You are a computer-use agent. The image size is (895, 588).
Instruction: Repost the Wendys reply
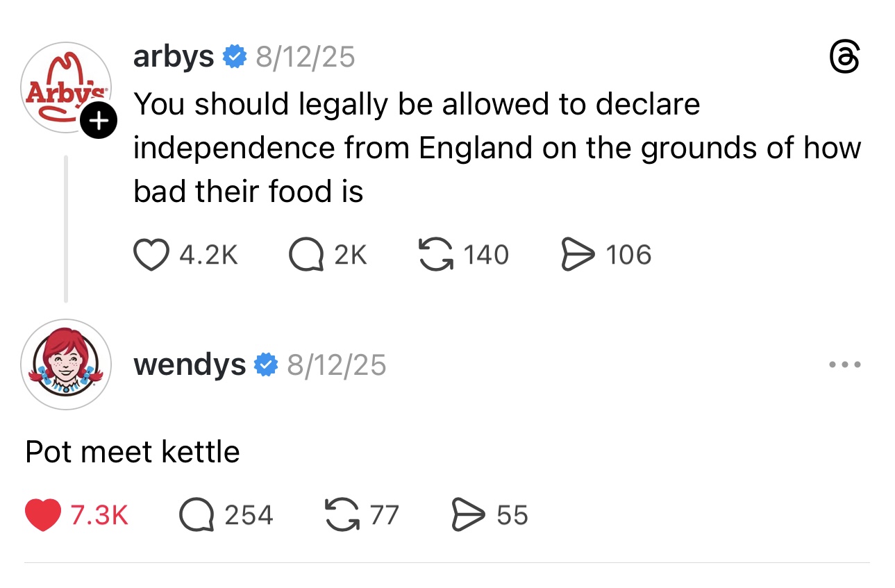tap(342, 515)
